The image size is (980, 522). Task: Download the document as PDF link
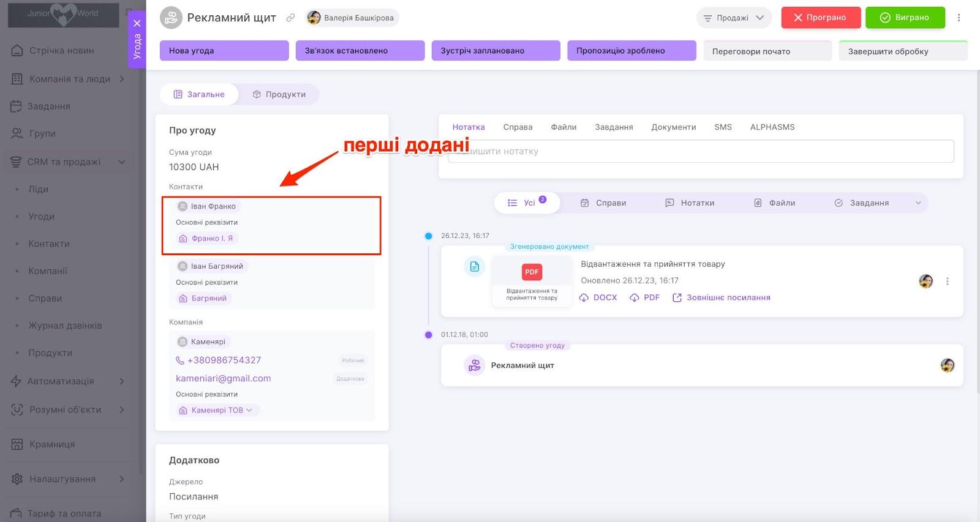[x=645, y=297]
